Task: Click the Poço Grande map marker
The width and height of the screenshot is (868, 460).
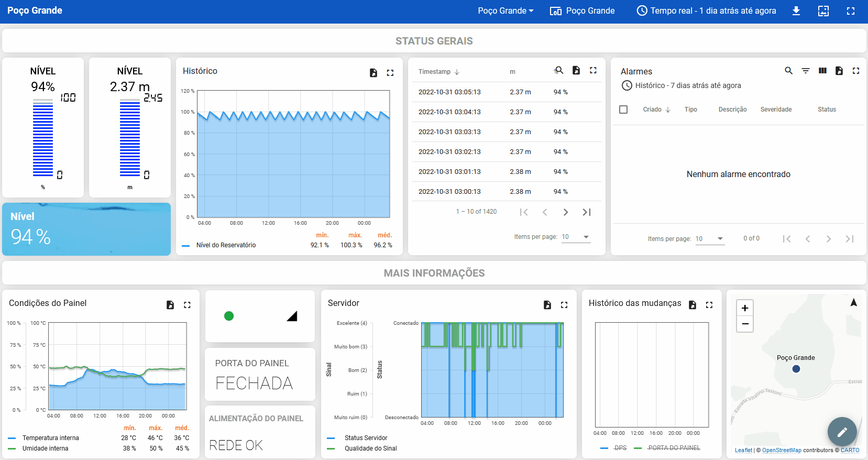Action: coord(796,369)
